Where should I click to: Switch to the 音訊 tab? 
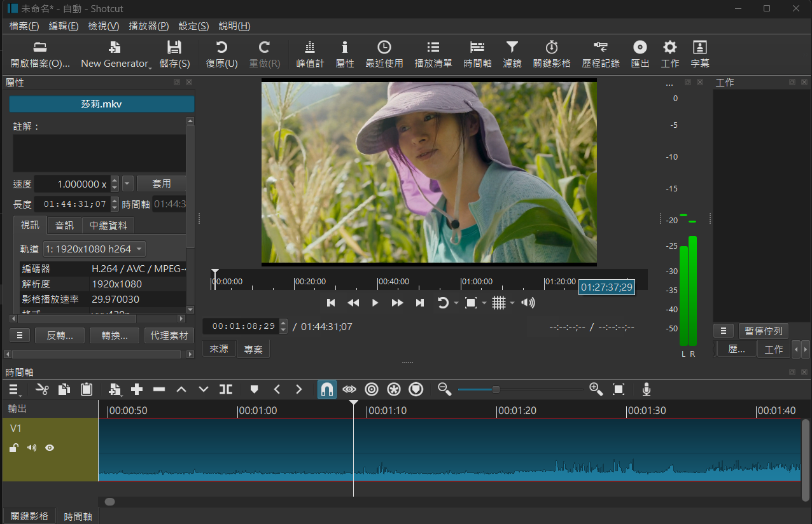[x=64, y=225]
